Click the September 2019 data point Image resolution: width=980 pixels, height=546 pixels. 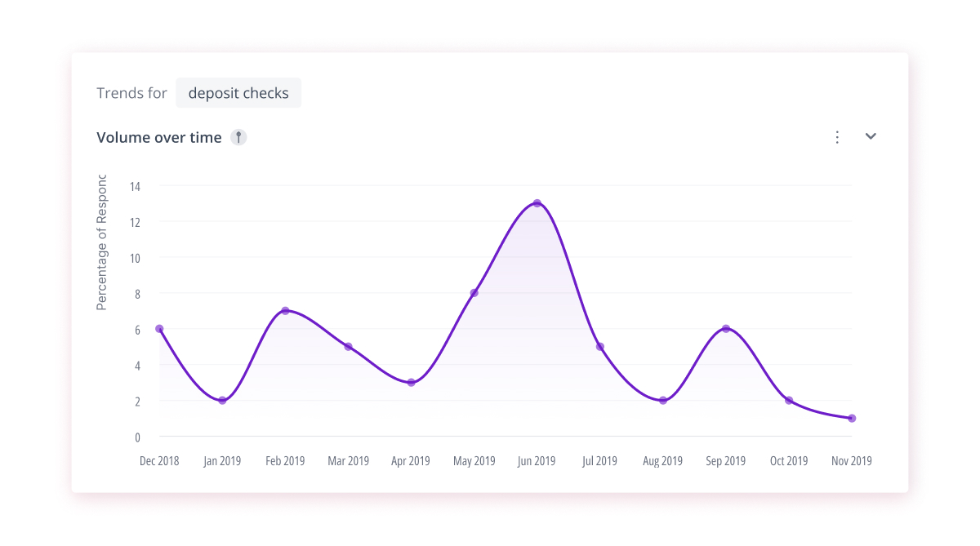(725, 329)
